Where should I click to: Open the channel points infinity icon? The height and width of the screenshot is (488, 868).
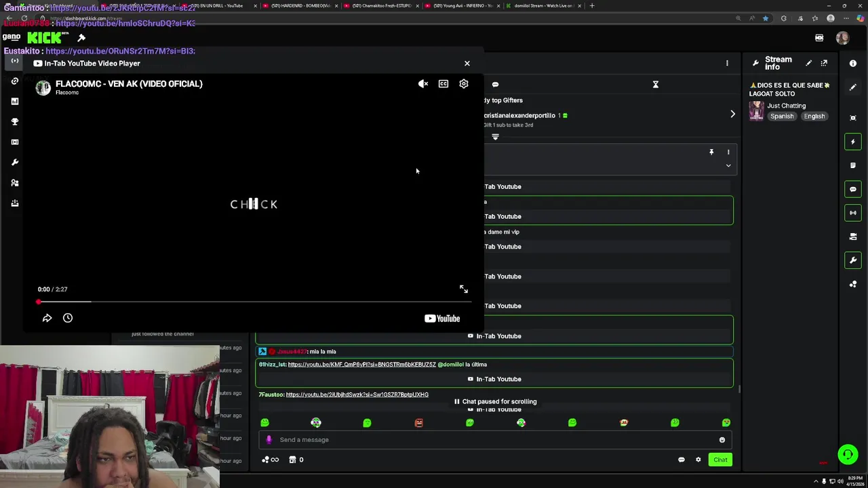(x=271, y=460)
